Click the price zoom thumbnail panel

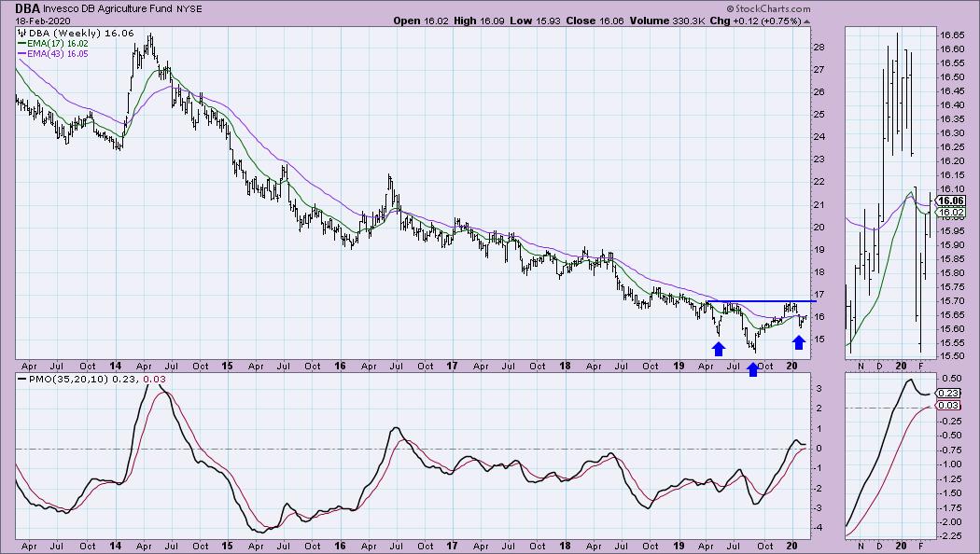coord(890,194)
